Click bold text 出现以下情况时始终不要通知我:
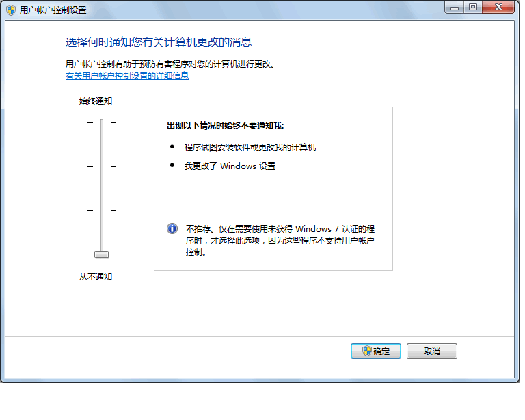Screen dimensions: 525x420 coord(226,126)
